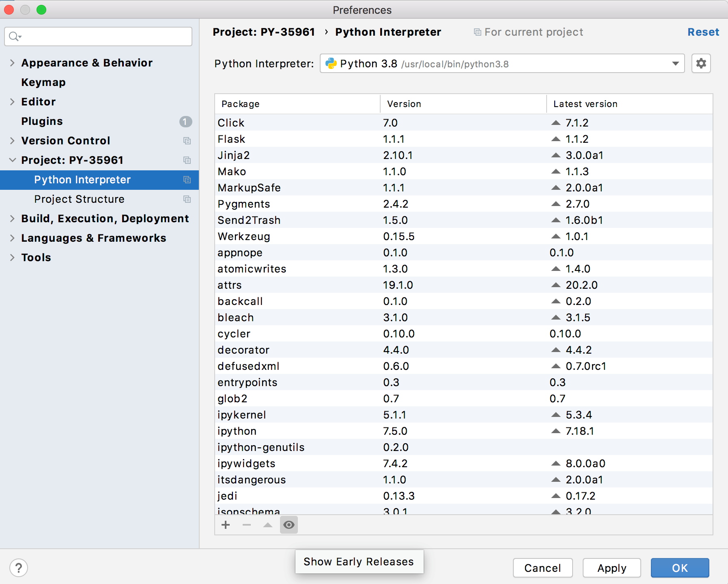Collapse the Project: PY-35961 section
This screenshot has height=584, width=728.
pyautogui.click(x=12, y=160)
